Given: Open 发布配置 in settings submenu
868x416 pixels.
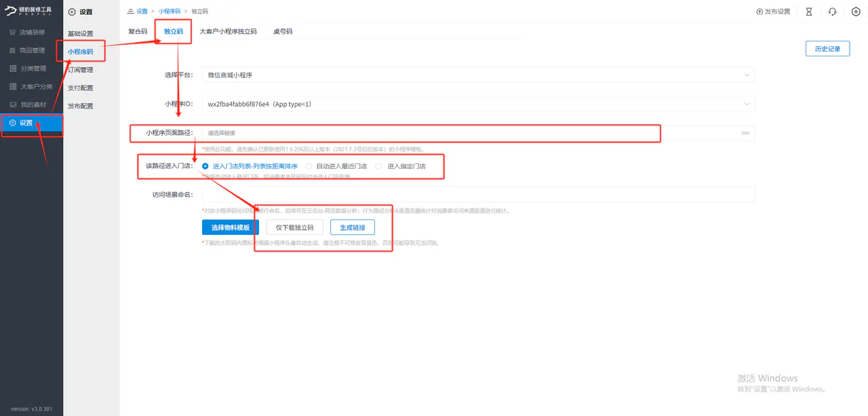Looking at the screenshot, I should (x=81, y=106).
